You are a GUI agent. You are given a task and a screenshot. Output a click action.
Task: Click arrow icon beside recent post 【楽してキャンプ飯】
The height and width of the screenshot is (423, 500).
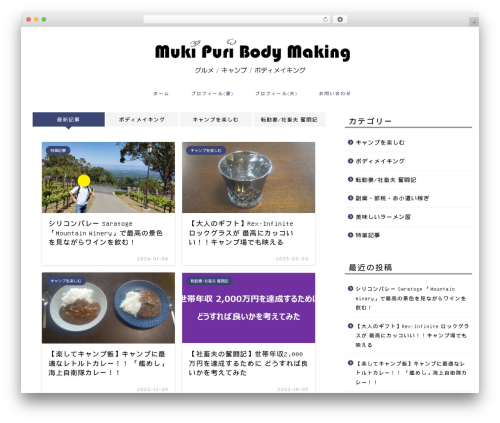pyautogui.click(x=350, y=363)
